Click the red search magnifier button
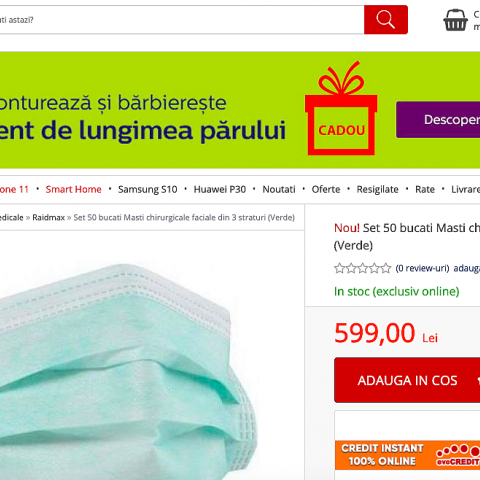The image size is (480, 480). [x=386, y=20]
